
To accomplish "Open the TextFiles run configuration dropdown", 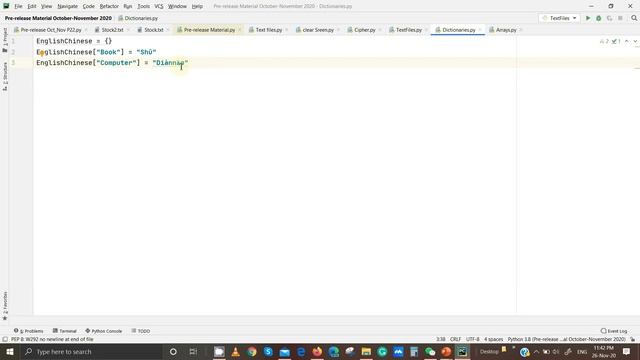I will pyautogui.click(x=559, y=18).
